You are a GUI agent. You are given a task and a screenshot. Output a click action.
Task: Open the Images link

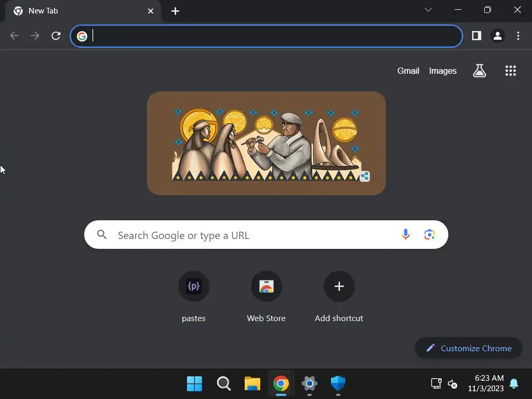(443, 71)
